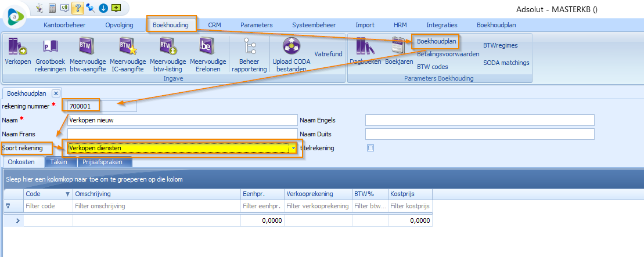Open the Parameters ribbon tab
The height and width of the screenshot is (257, 644).
coord(256,25)
